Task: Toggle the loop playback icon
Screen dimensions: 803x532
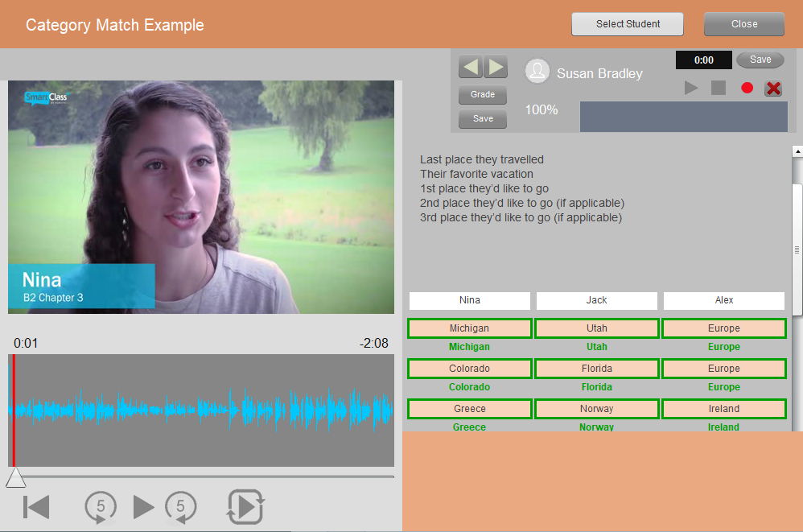Action: [245, 507]
